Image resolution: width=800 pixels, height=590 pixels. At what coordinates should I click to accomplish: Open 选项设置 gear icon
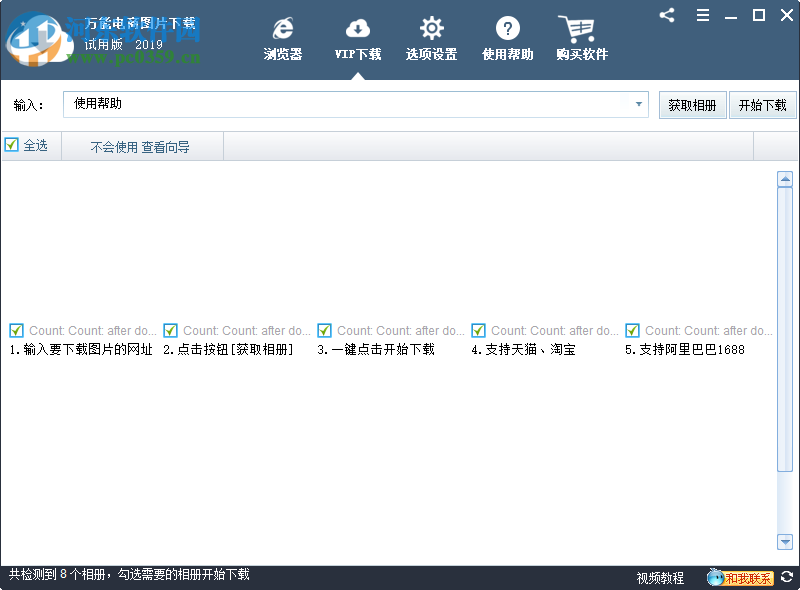(432, 28)
